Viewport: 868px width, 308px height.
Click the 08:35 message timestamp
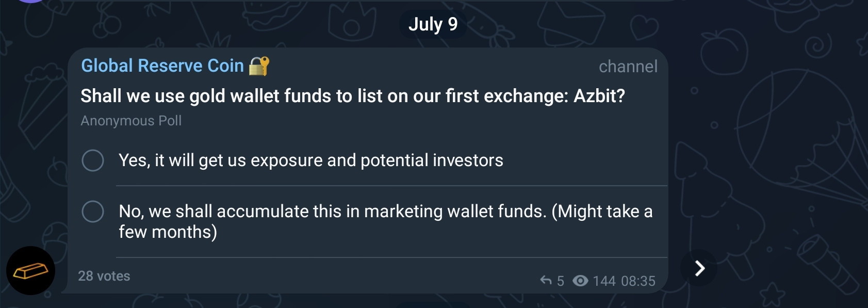click(x=638, y=281)
